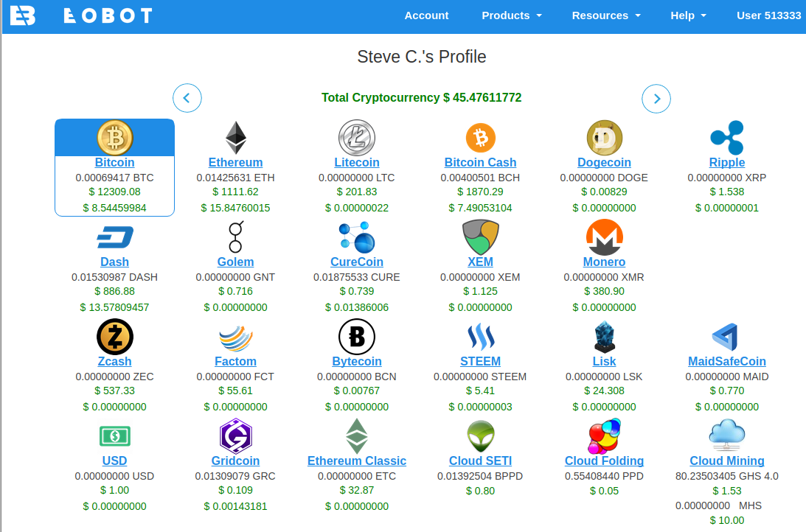The image size is (806, 532).
Task: Click the Lisk crystal icon
Action: pos(605,337)
